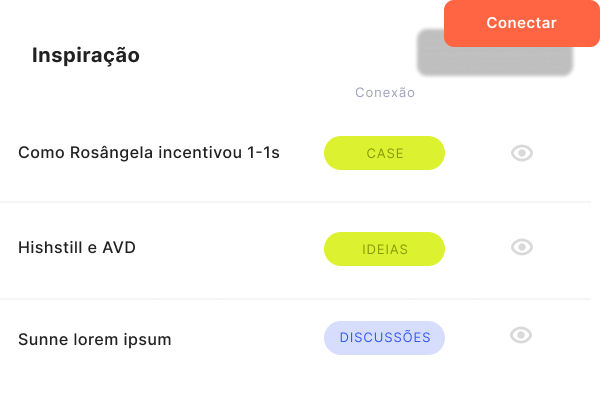Open the 'Sunne lorem ipsum' item
The height and width of the screenshot is (406, 600).
click(x=95, y=339)
